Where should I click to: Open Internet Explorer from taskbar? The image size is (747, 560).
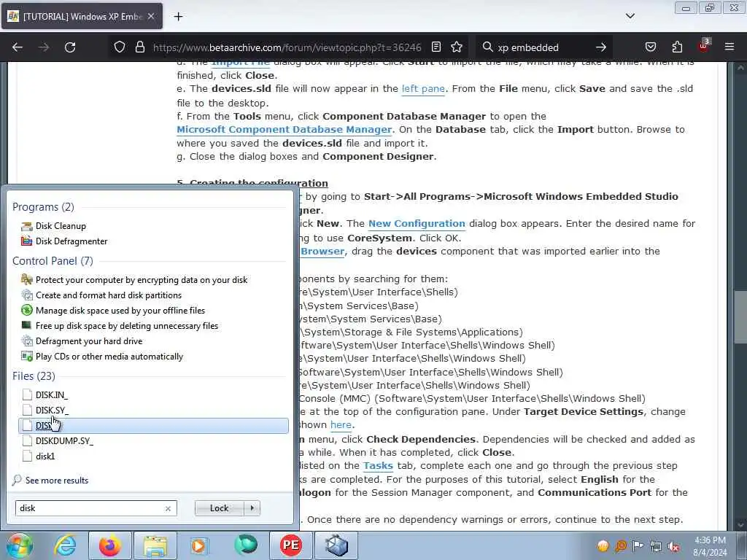pyautogui.click(x=65, y=545)
